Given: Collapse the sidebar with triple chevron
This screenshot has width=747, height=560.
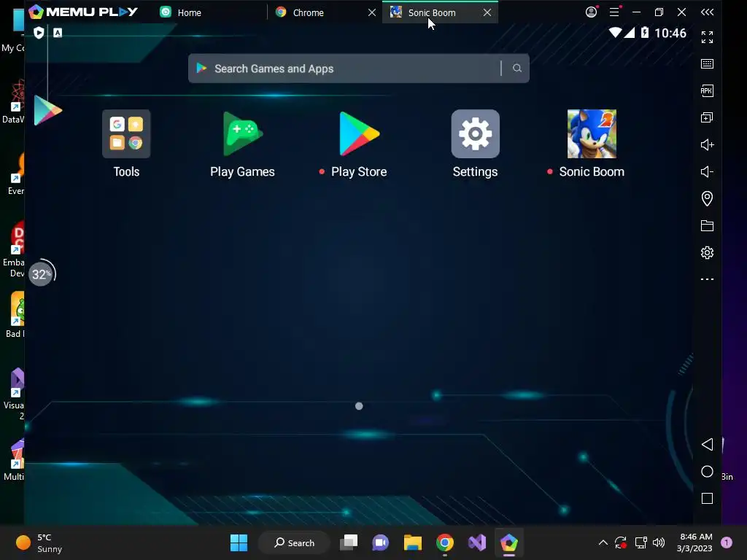Looking at the screenshot, I should (707, 12).
